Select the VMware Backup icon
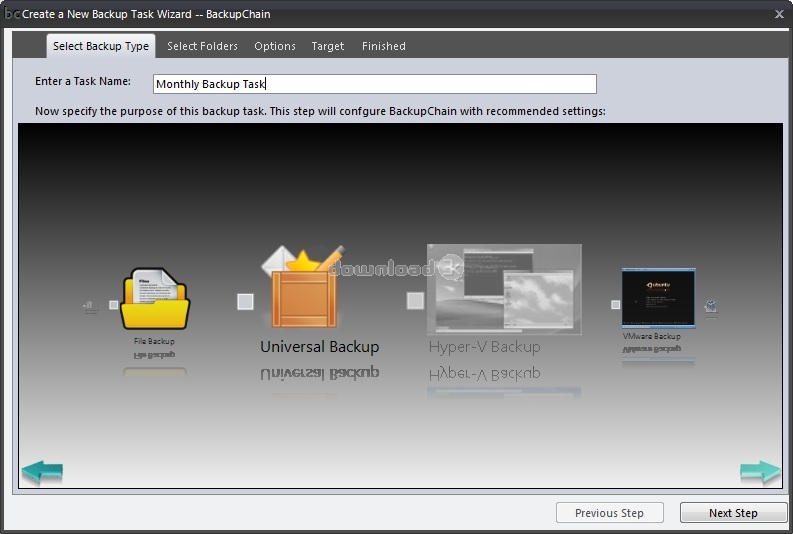793x534 pixels. (657, 297)
